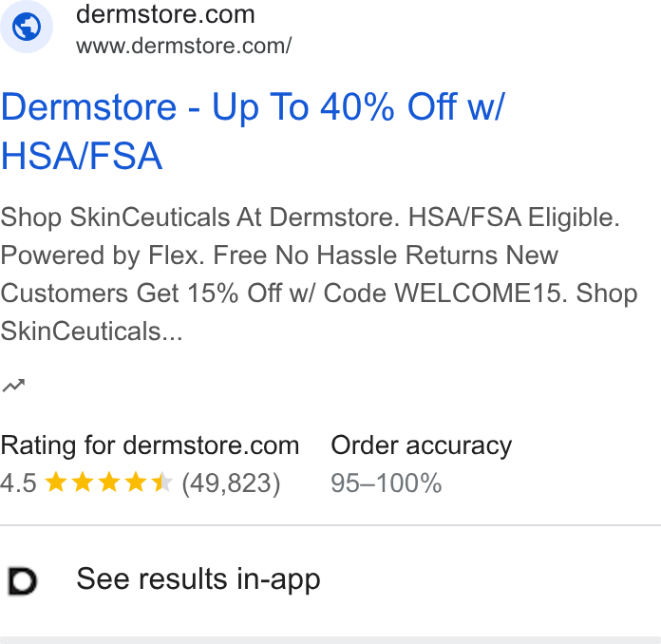Click the half-filled fifth rating star
Screen dimensions: 661x644
point(162,483)
